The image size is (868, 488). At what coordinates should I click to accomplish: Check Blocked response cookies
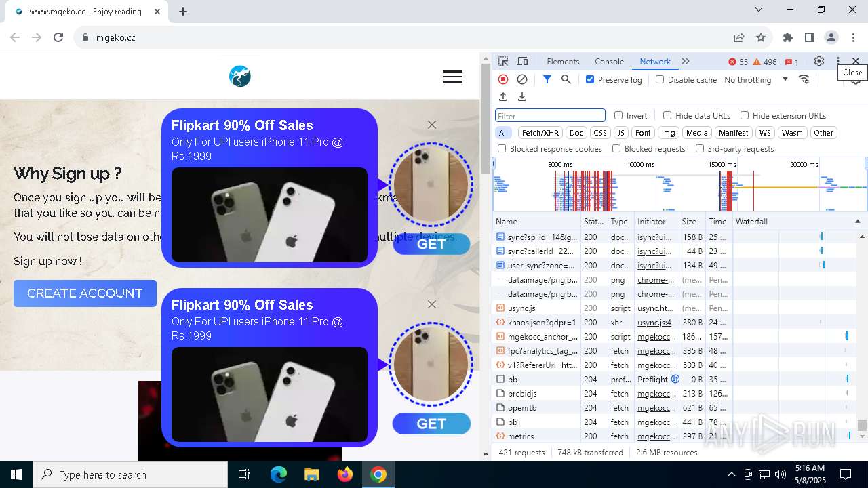(x=502, y=148)
